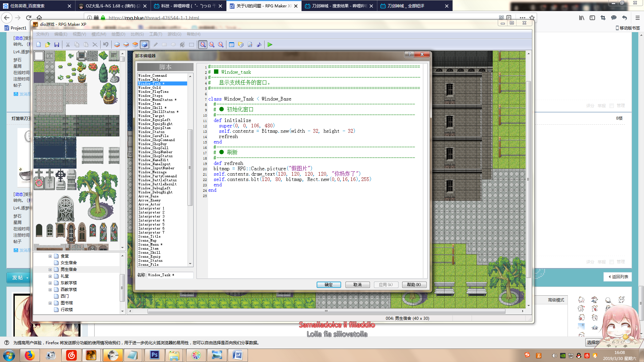Switch to the 任务英语_百度搜索 browser tab
Viewport: 644px width, 362px height.
tap(37, 6)
